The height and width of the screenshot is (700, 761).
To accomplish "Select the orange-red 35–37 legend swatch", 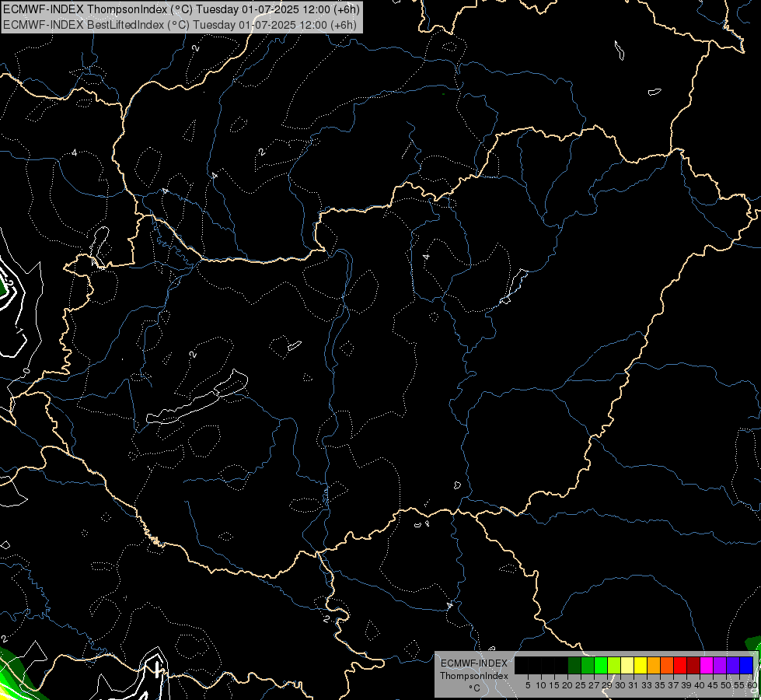I will 667,666.
